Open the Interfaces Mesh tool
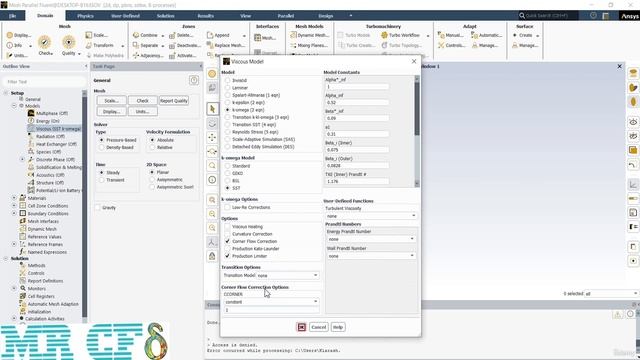The height and width of the screenshot is (360, 640). point(264,38)
